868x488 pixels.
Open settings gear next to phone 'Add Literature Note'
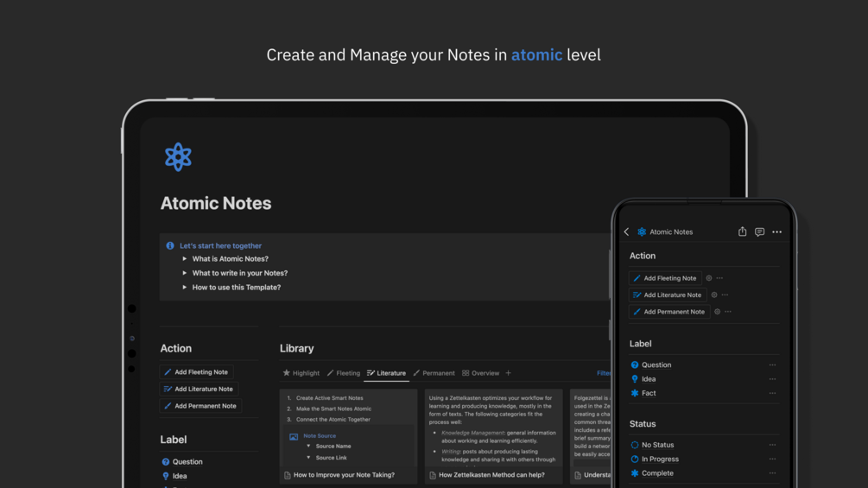click(x=714, y=295)
